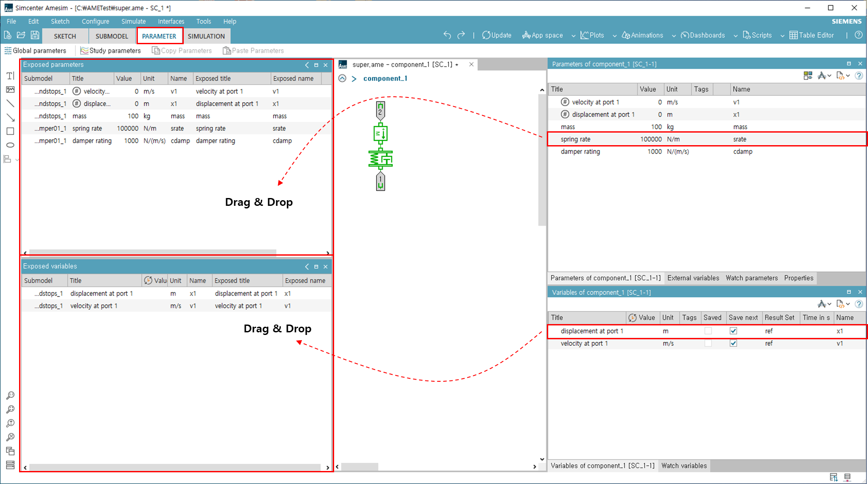
Task: Open the Properties tab
Action: point(799,278)
